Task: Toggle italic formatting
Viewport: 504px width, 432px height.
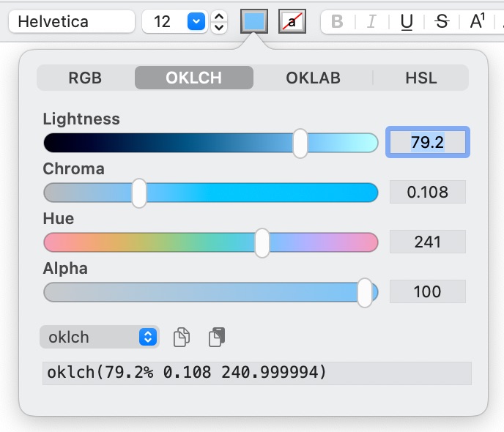Action: pos(371,22)
